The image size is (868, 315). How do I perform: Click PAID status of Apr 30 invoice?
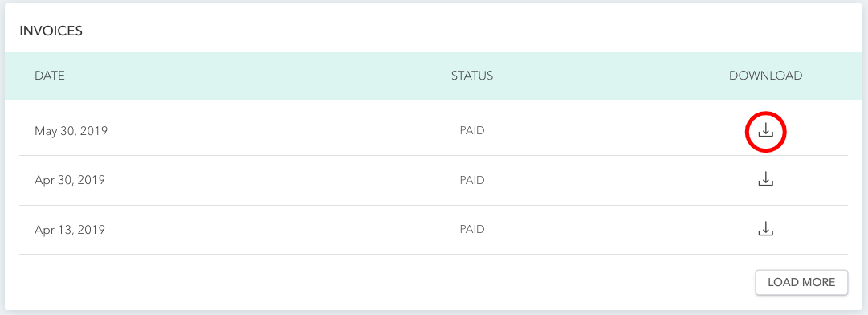click(x=472, y=180)
